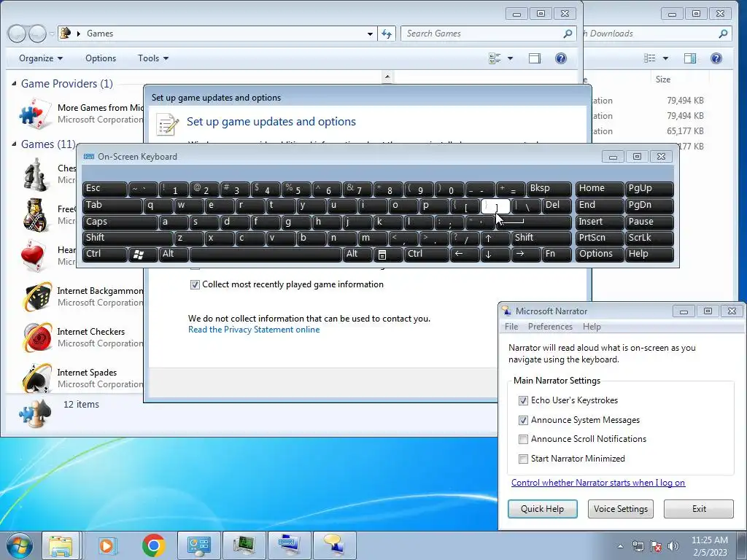This screenshot has height=560, width=747.
Task: Select the Internet Backgammon dice icon
Action: tap(36, 297)
